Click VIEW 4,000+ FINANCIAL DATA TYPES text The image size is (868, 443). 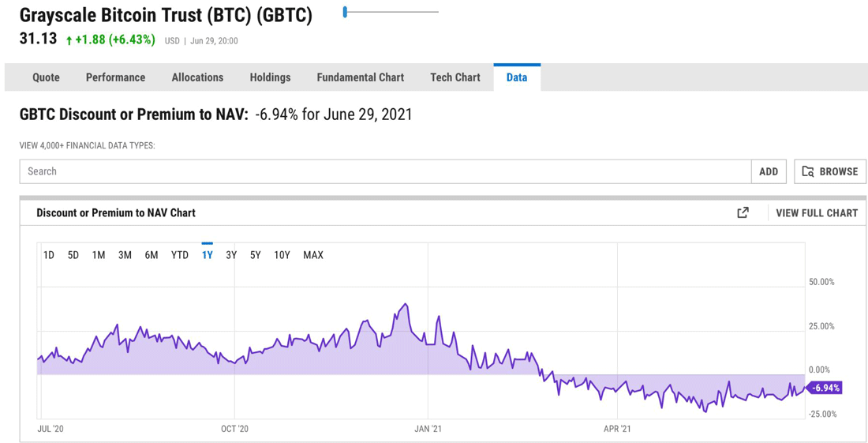pyautogui.click(x=88, y=145)
